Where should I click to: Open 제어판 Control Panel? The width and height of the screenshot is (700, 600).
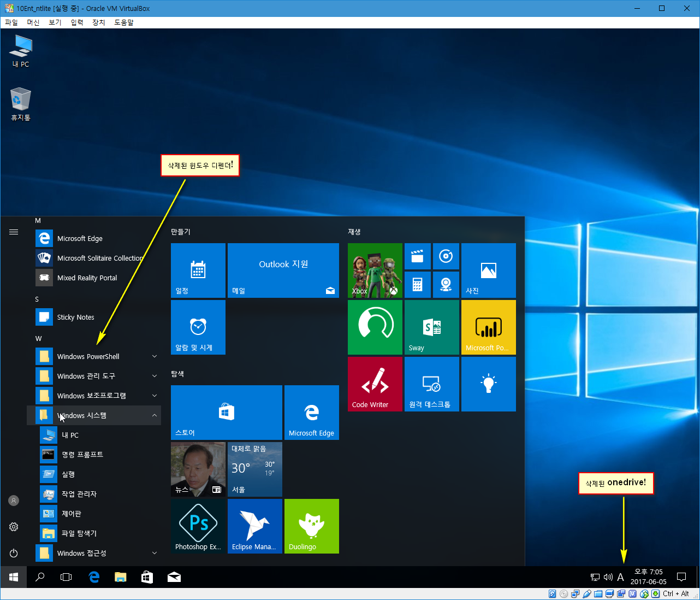(94, 514)
